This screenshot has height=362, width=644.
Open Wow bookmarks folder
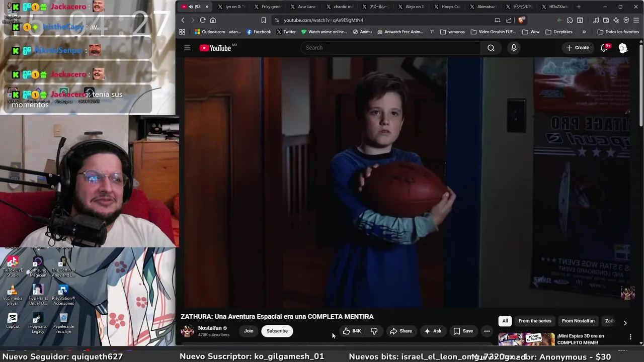click(530, 32)
